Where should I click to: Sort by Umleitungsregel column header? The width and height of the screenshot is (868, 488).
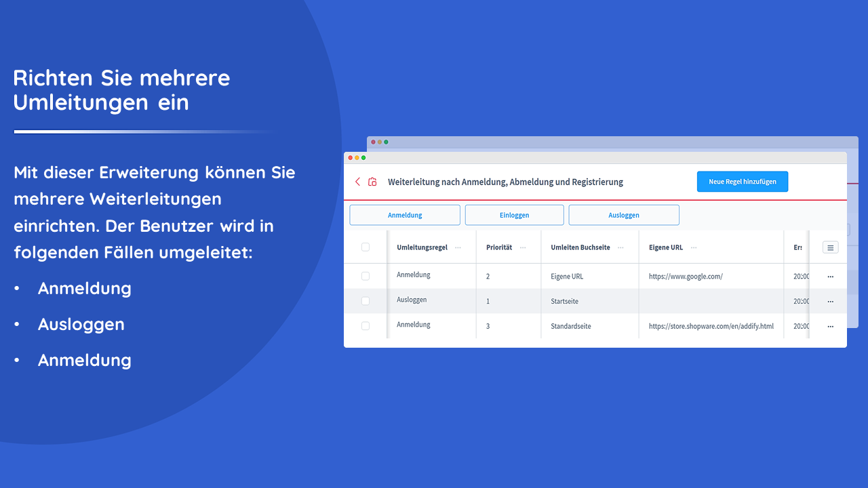click(x=422, y=247)
